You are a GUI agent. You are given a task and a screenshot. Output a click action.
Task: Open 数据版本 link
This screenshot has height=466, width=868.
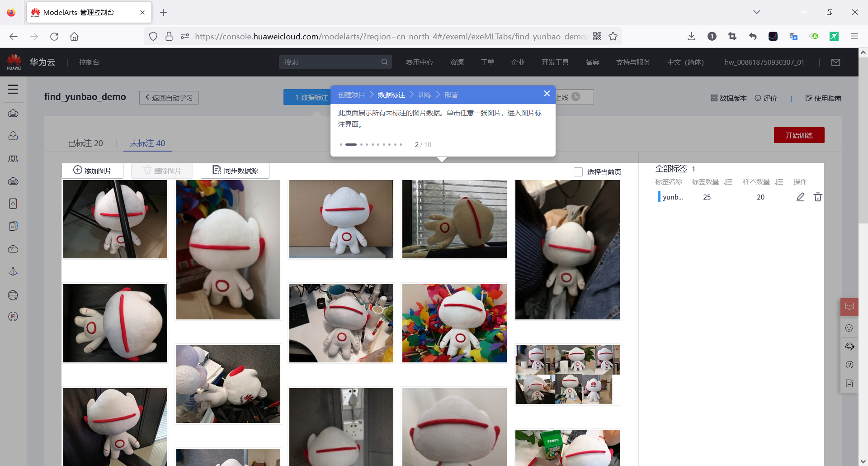[x=728, y=98]
